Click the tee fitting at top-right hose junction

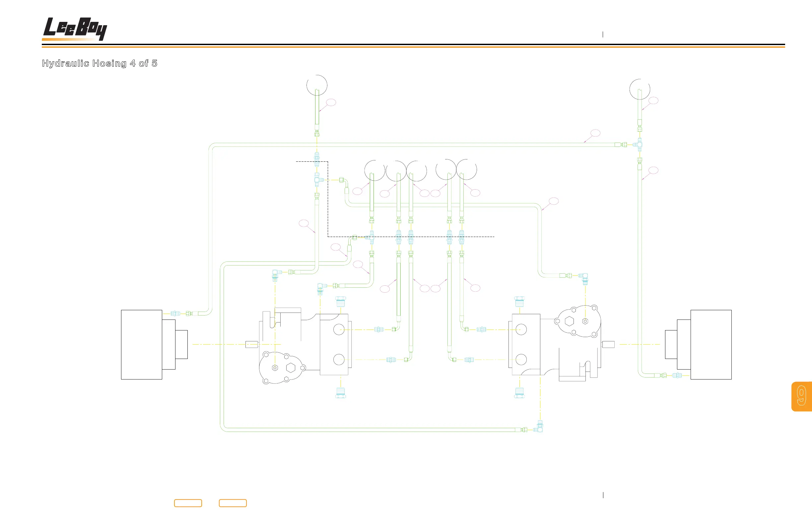(x=640, y=145)
